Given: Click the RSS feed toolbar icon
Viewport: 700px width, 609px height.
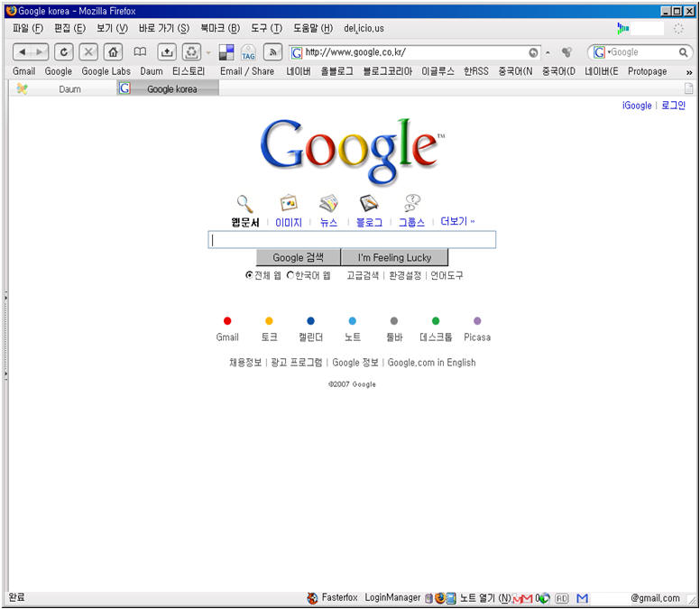Looking at the screenshot, I should [x=272, y=52].
